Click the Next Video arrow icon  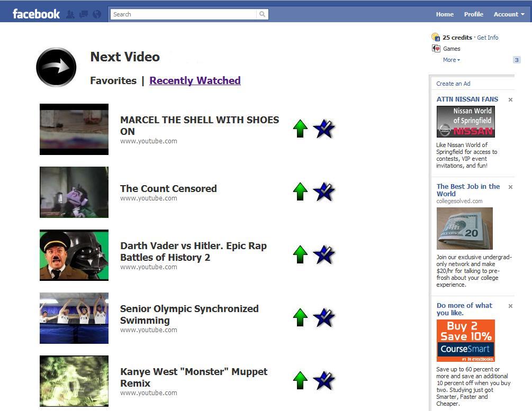coord(56,67)
